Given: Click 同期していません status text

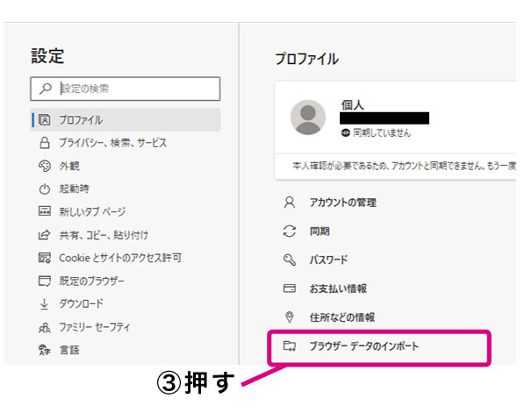Looking at the screenshot, I should pos(382,132).
